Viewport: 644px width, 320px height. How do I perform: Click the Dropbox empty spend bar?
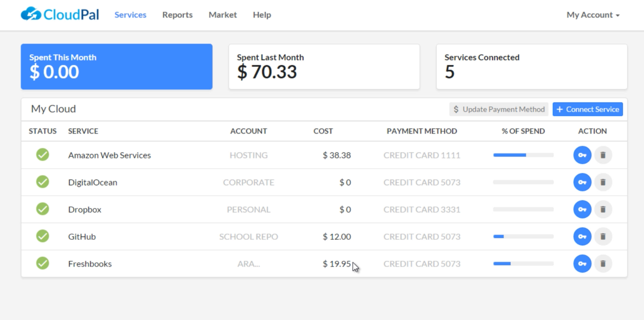coord(523,209)
